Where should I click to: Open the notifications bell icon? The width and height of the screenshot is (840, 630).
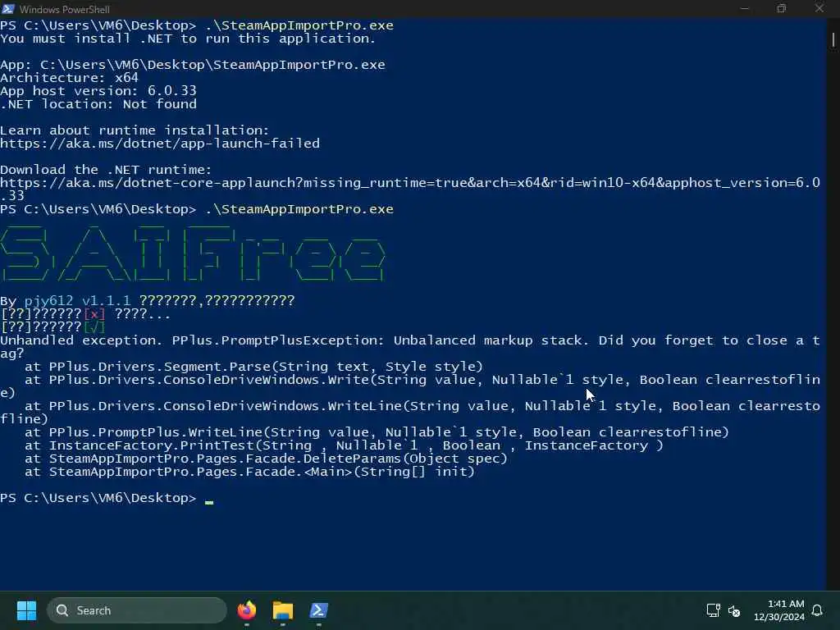point(817,610)
